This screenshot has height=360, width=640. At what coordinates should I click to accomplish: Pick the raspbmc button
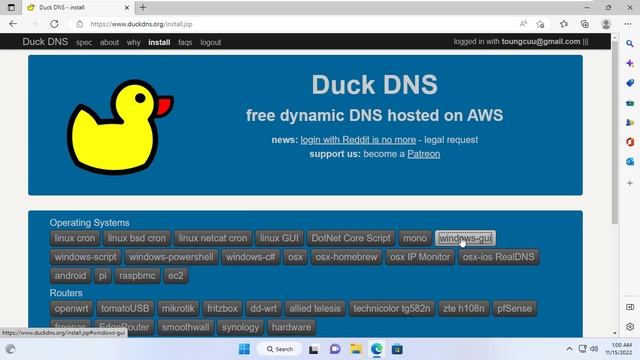coord(137,276)
